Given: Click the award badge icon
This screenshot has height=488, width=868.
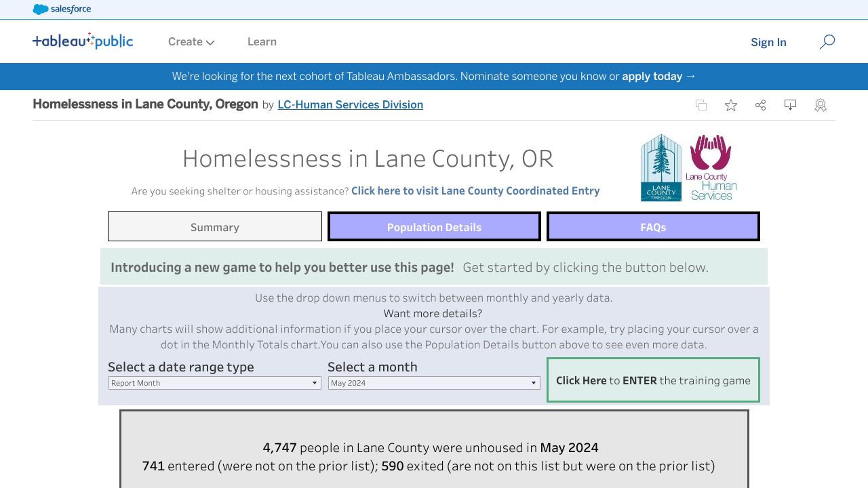Looking at the screenshot, I should [x=820, y=105].
